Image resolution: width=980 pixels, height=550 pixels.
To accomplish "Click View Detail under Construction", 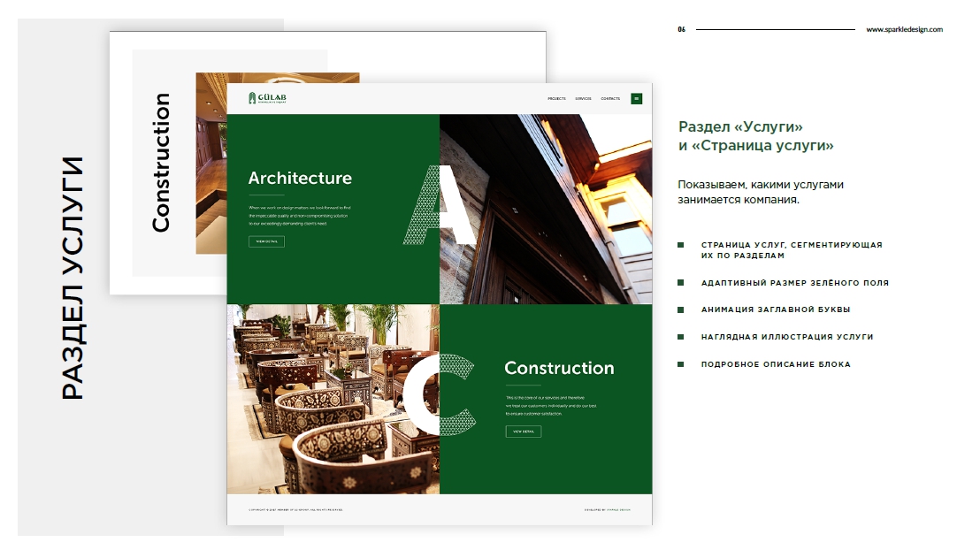I will point(523,432).
